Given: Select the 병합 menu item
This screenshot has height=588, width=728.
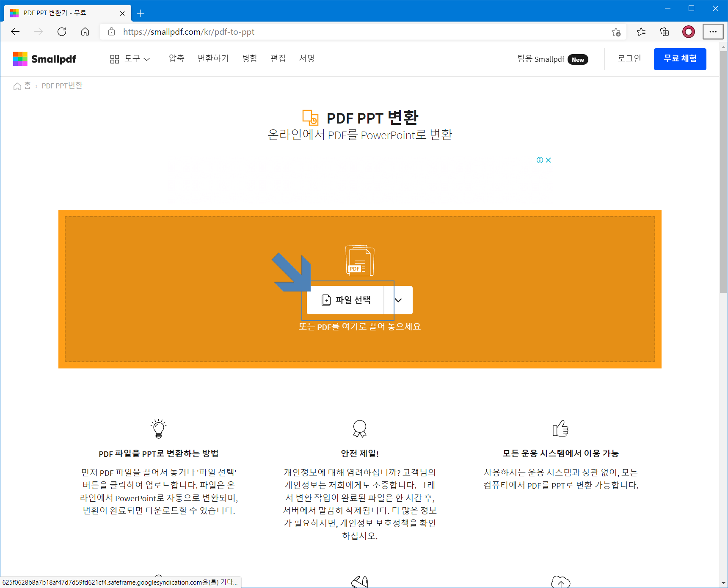Looking at the screenshot, I should click(x=250, y=58).
